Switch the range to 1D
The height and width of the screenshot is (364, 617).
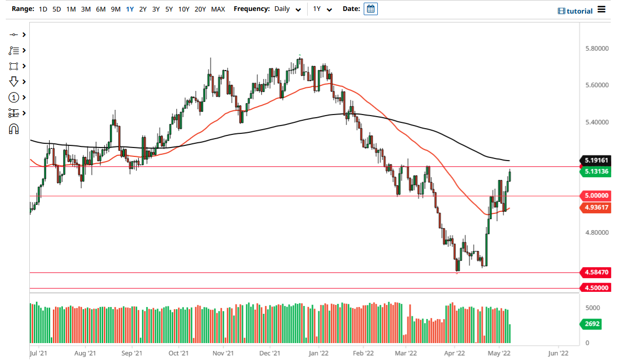pos(42,9)
